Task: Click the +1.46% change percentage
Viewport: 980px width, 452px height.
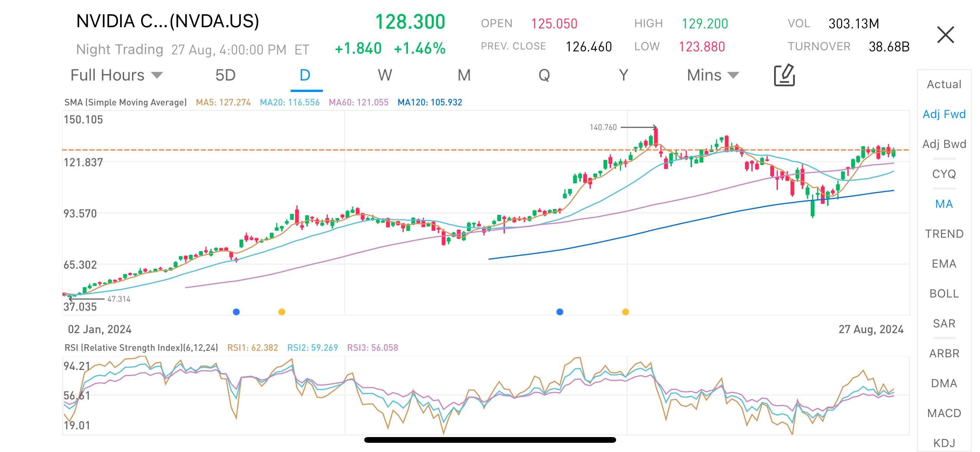Action: 420,49
